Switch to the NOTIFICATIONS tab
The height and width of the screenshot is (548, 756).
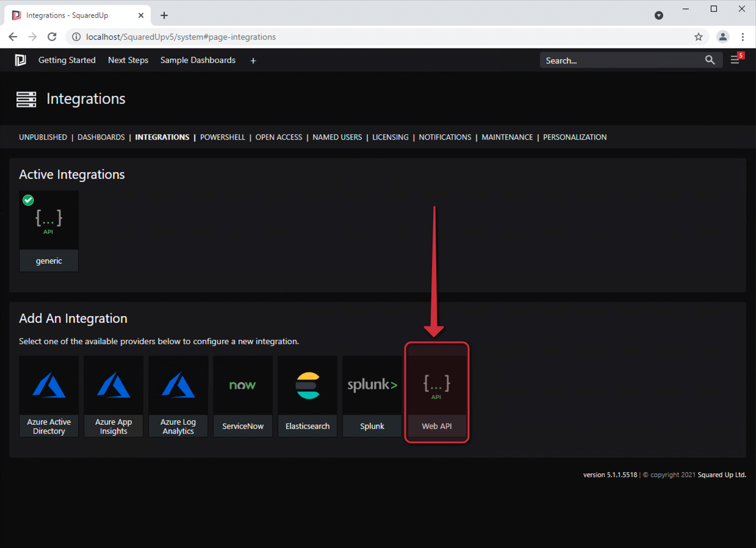coord(445,137)
